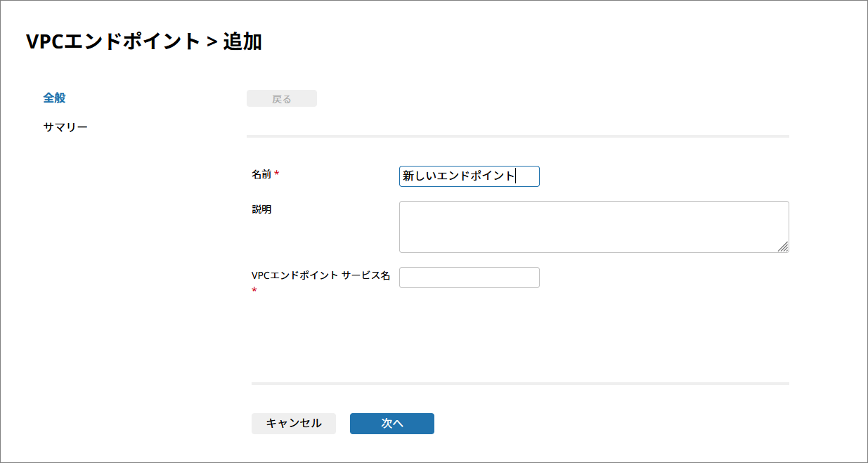The height and width of the screenshot is (463, 868).
Task: Click VPCエンドポイント in the page heading
Action: 113,41
